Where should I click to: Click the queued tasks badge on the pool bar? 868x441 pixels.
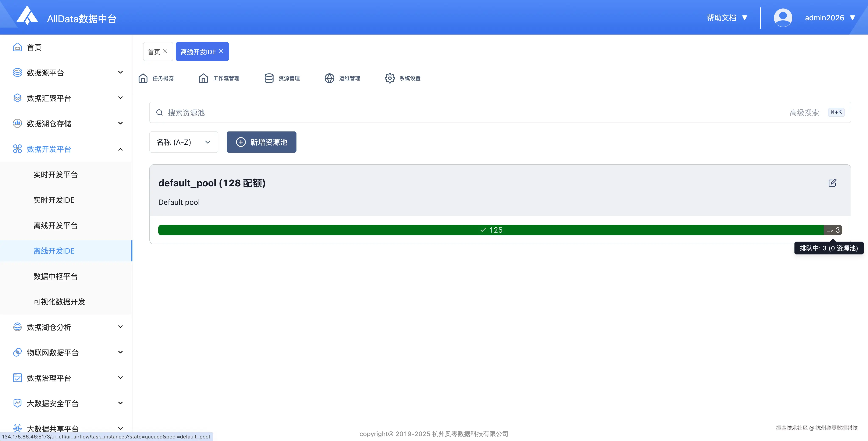[x=833, y=230]
